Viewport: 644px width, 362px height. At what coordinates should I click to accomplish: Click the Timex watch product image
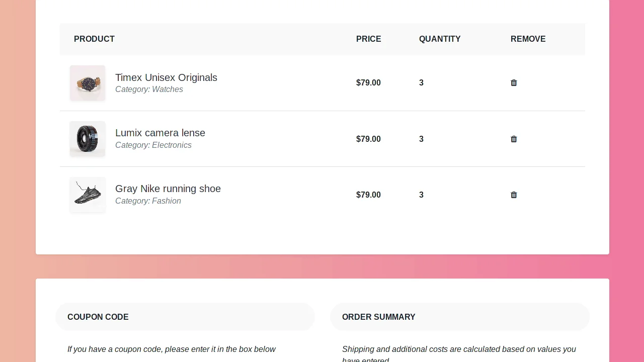tap(88, 83)
